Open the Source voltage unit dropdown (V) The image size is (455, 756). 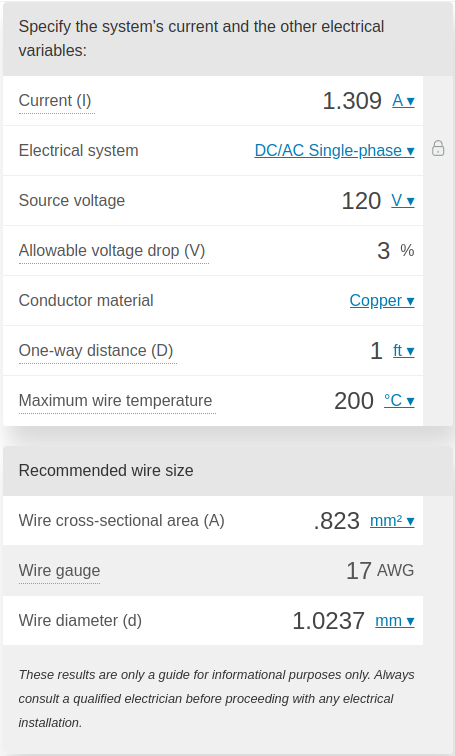point(402,200)
